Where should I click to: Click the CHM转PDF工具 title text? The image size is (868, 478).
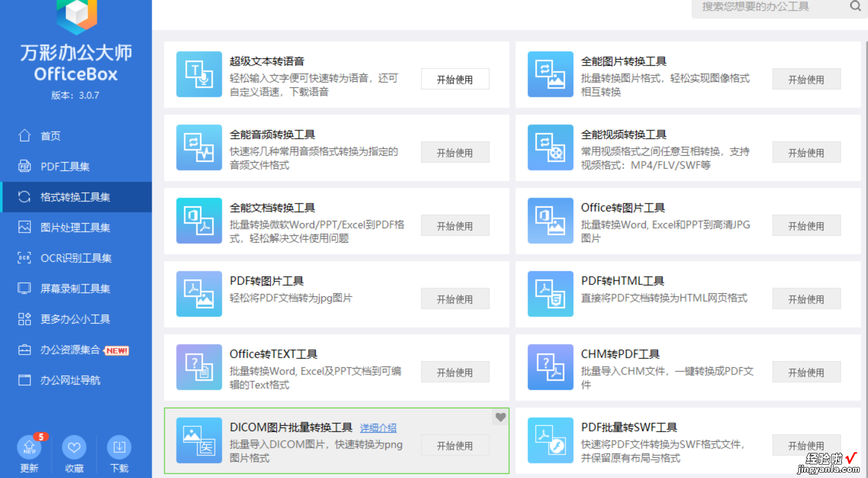[621, 354]
